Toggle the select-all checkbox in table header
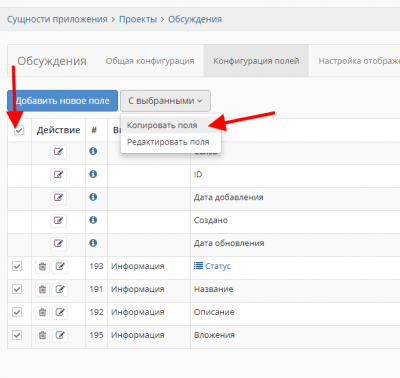The width and height of the screenshot is (400, 378). (x=19, y=130)
